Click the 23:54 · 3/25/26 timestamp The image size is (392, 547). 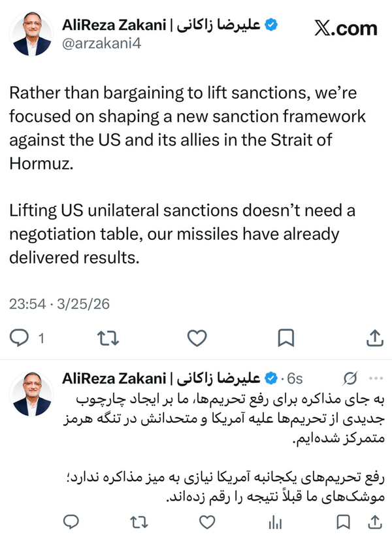coord(59,304)
